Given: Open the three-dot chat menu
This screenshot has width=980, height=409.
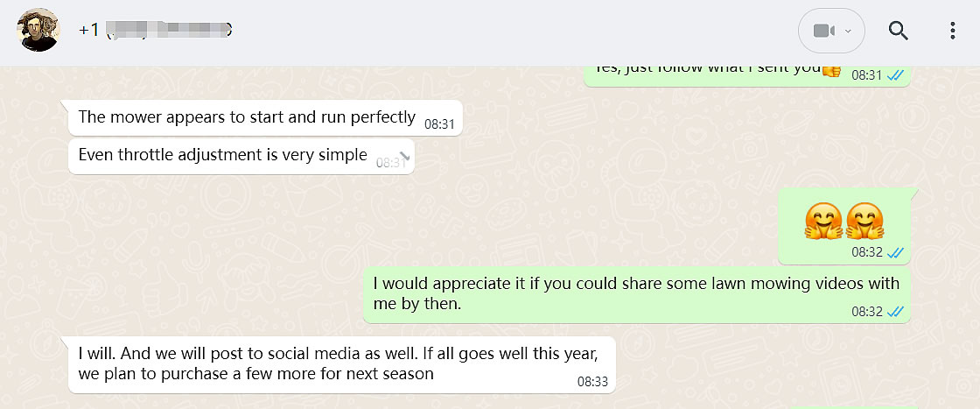Looking at the screenshot, I should pyautogui.click(x=953, y=31).
